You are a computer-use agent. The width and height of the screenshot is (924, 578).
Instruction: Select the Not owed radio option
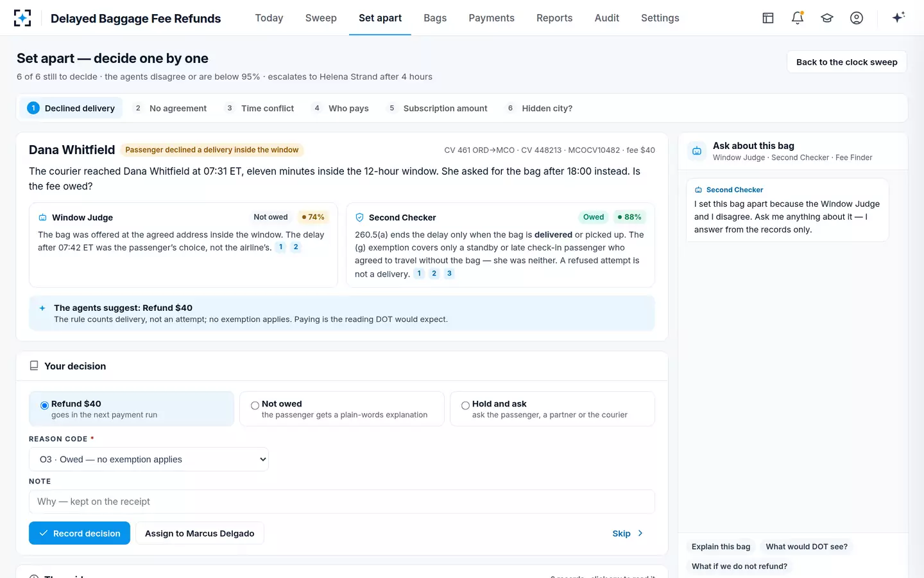click(x=255, y=405)
